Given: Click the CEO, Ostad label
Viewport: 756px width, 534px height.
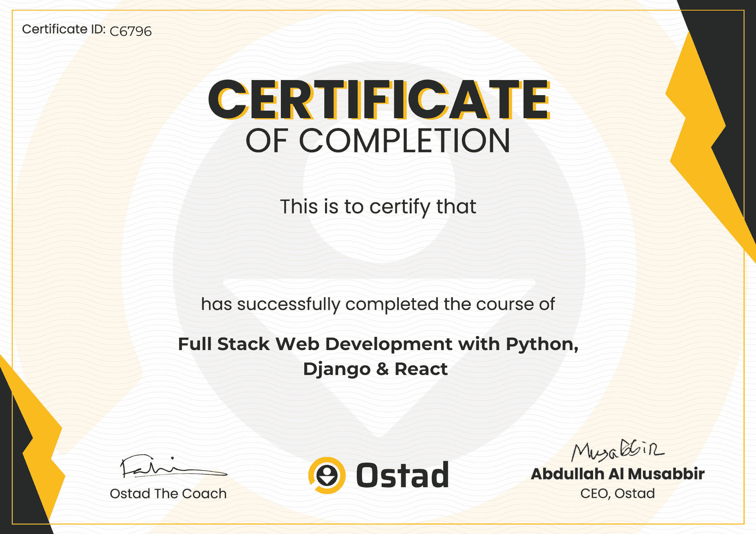Looking at the screenshot, I should (618, 493).
